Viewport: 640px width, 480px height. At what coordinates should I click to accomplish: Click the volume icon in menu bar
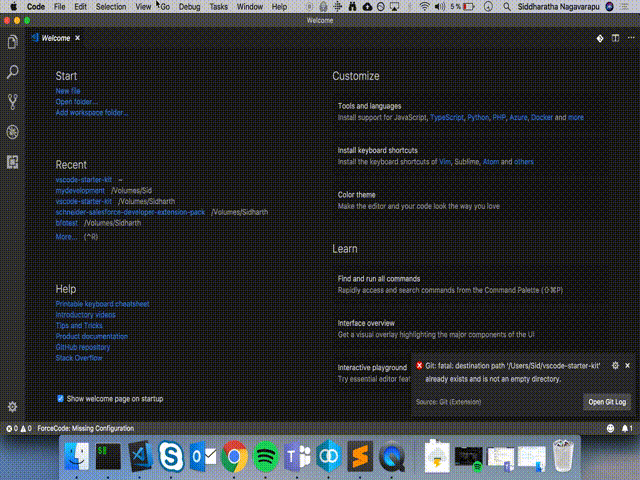click(440, 7)
